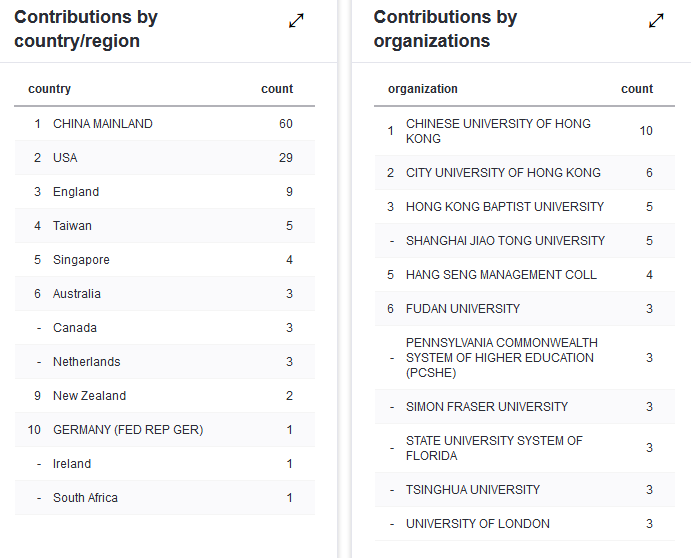The width and height of the screenshot is (691, 558).
Task: Sort organizations table by count header
Action: (x=637, y=89)
